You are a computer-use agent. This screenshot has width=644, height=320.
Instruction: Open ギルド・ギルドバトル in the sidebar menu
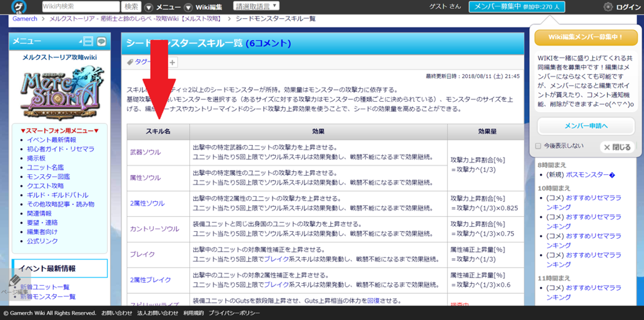pyautogui.click(x=58, y=195)
